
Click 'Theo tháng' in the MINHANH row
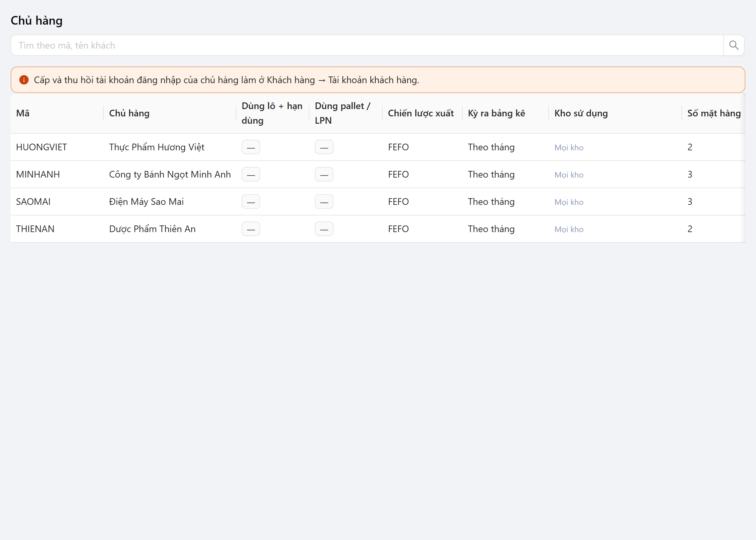[x=491, y=174]
